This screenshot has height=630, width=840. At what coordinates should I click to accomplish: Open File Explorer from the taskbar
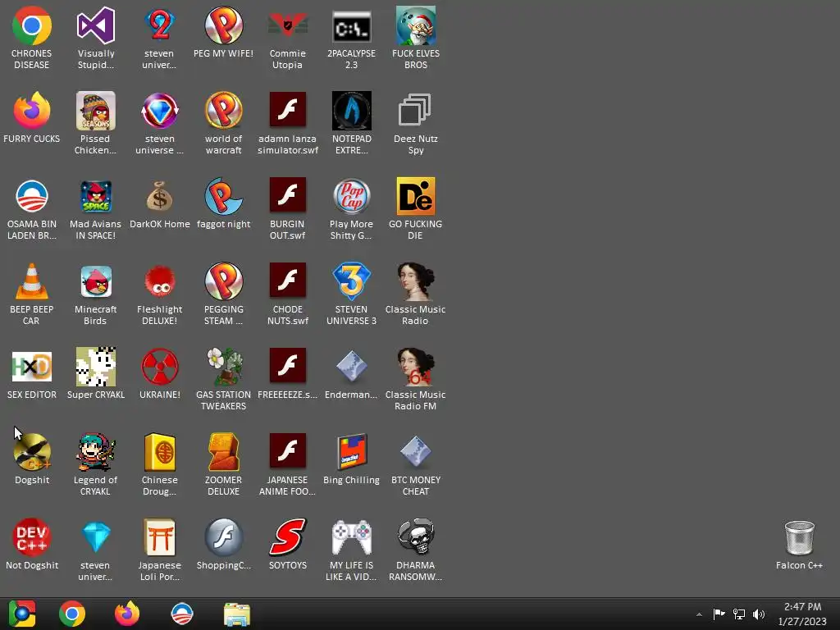pos(237,614)
